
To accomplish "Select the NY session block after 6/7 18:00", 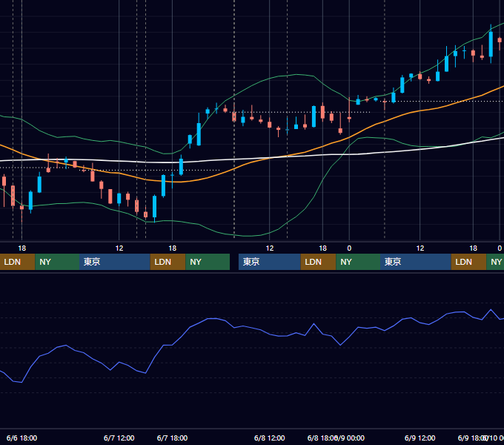I will click(208, 262).
